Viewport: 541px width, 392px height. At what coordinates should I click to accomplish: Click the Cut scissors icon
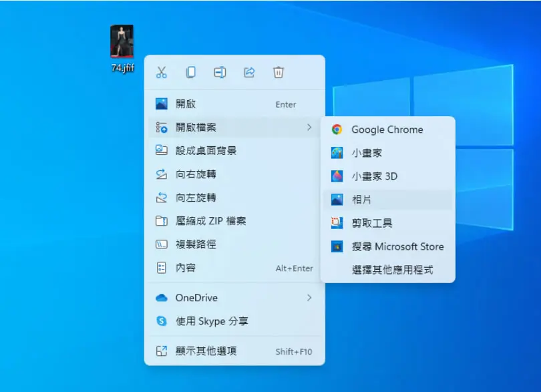pyautogui.click(x=161, y=73)
